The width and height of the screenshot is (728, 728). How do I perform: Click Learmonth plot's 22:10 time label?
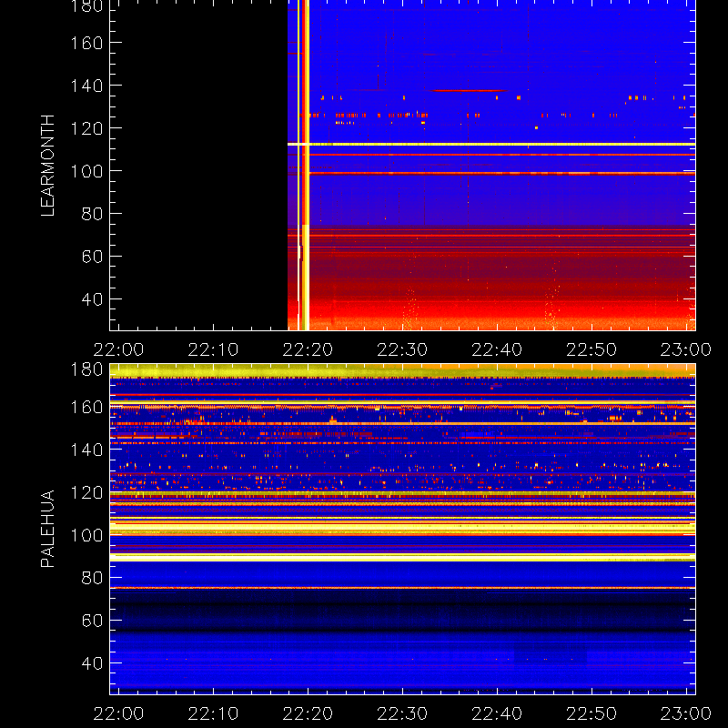pos(213,349)
